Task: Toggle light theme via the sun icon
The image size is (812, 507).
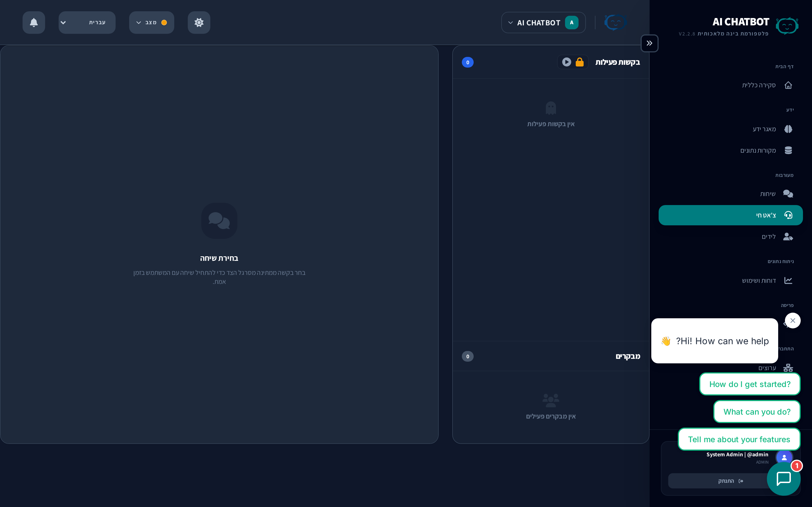Action: 199,23
